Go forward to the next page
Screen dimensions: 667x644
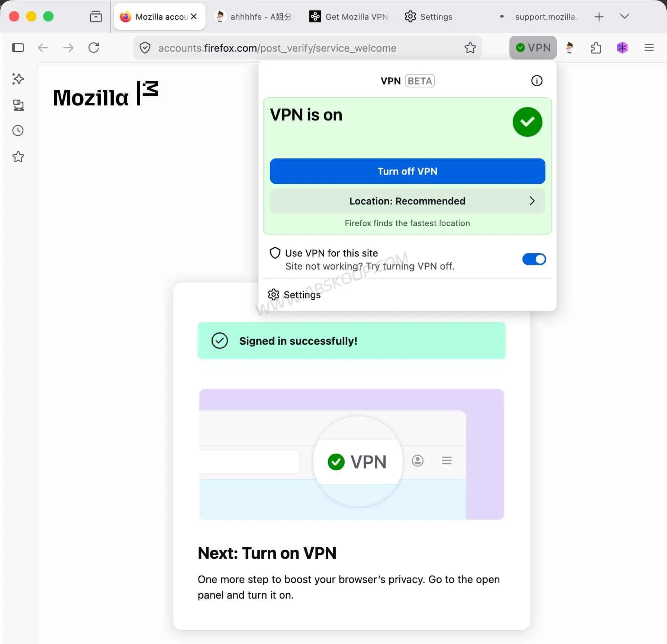click(x=68, y=48)
